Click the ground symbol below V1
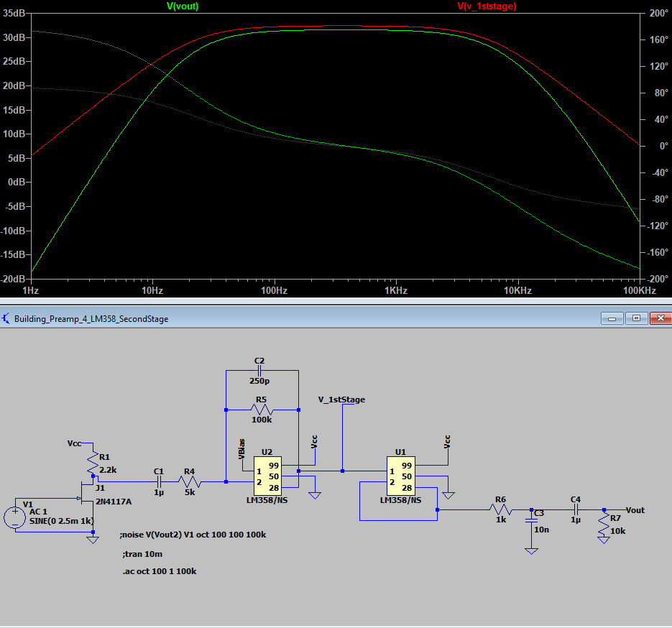 pos(93,540)
